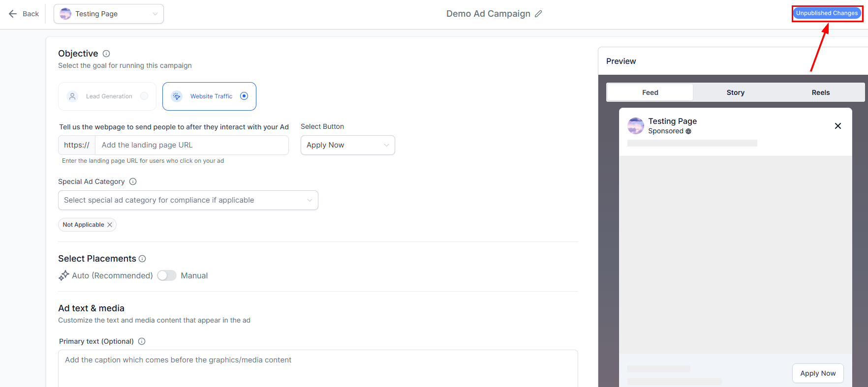Click Apply Now in ad preview
Screen dimensions: 868x387
(818, 373)
